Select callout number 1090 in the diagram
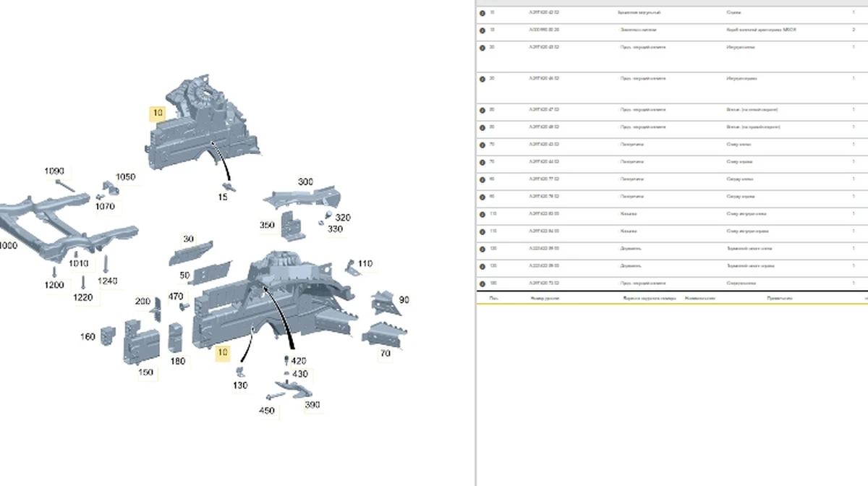 (54, 171)
